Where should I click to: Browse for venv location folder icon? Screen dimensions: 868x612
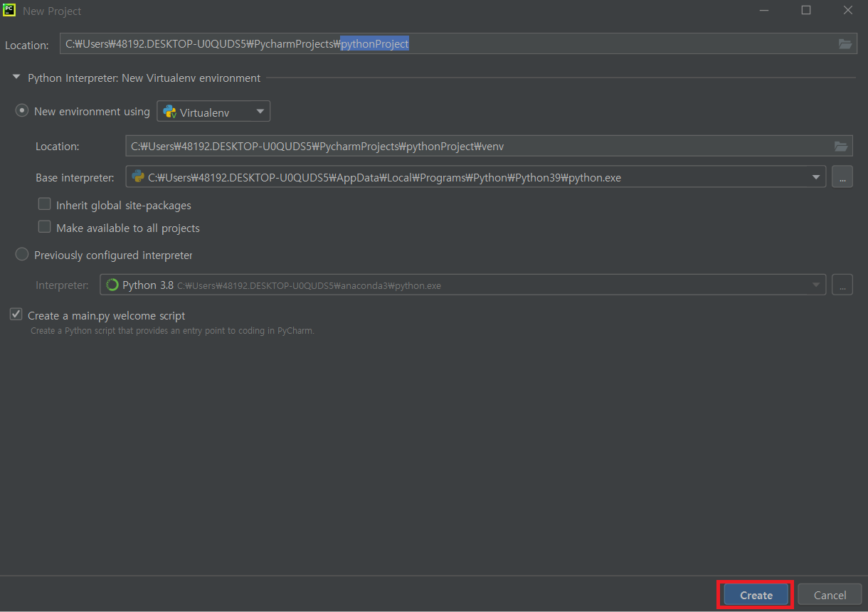pyautogui.click(x=841, y=147)
